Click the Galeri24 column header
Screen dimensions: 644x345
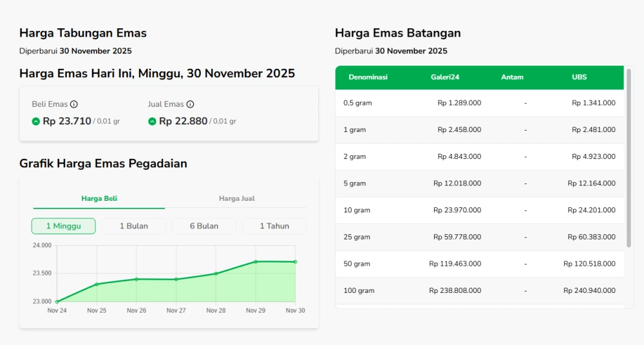(445, 77)
